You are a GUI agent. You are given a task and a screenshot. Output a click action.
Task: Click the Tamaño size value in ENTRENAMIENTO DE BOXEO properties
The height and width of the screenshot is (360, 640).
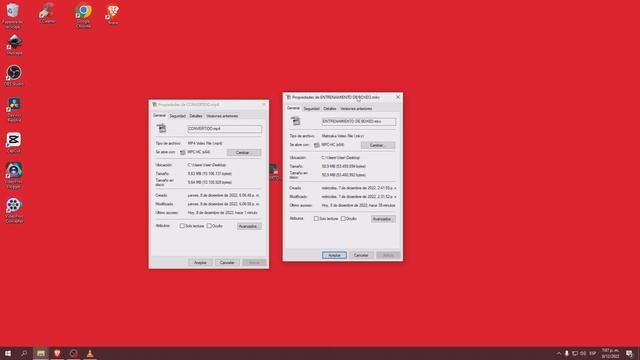[x=344, y=166]
